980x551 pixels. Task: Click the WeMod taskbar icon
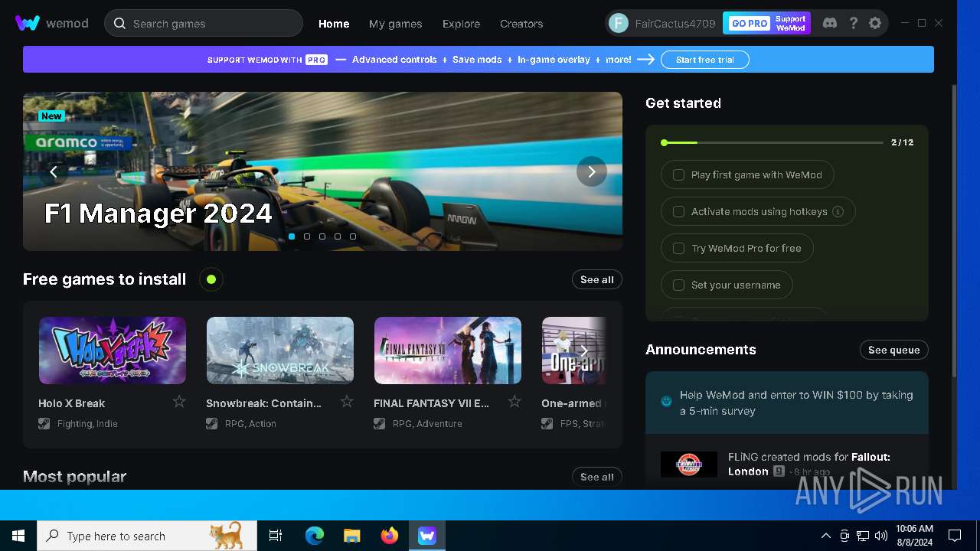426,536
